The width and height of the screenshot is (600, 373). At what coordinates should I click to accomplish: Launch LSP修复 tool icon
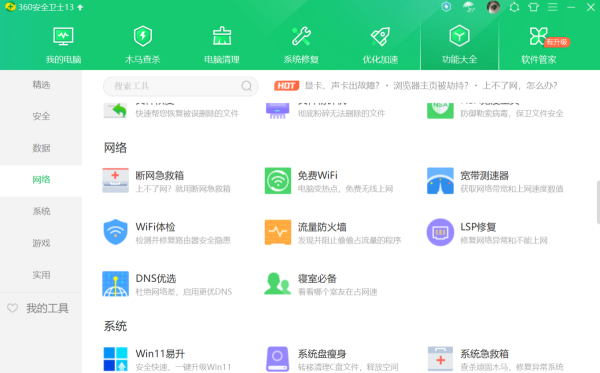[x=440, y=232]
